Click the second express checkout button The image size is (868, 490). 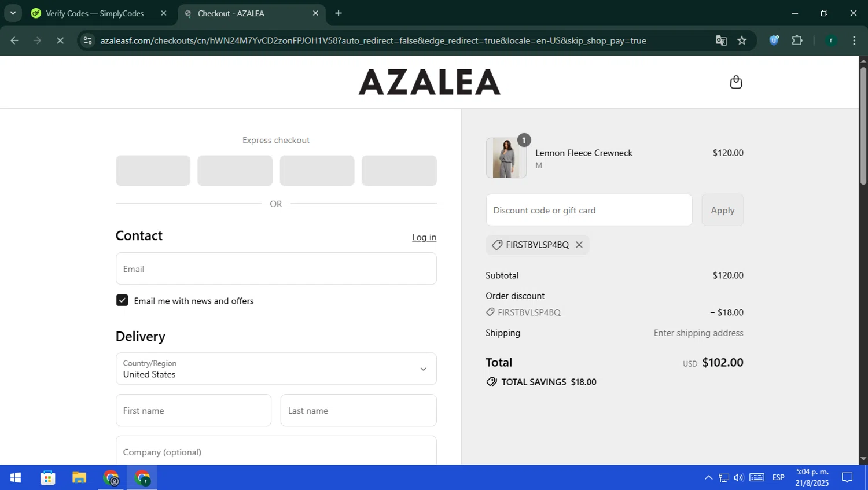click(235, 171)
